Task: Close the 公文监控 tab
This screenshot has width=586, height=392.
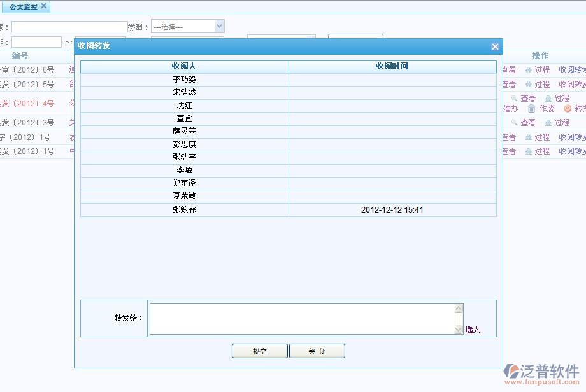Action: pyautogui.click(x=42, y=7)
